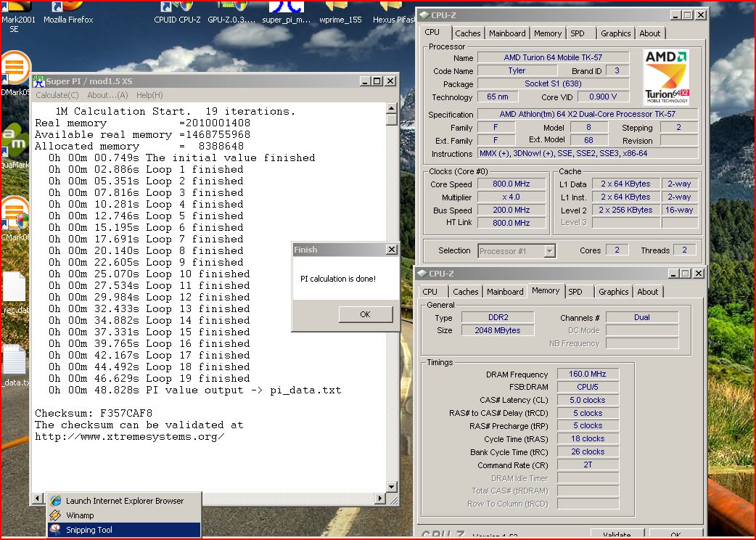
Task: Switch to Mainboard tab in lower CPU-Z
Action: click(x=505, y=292)
